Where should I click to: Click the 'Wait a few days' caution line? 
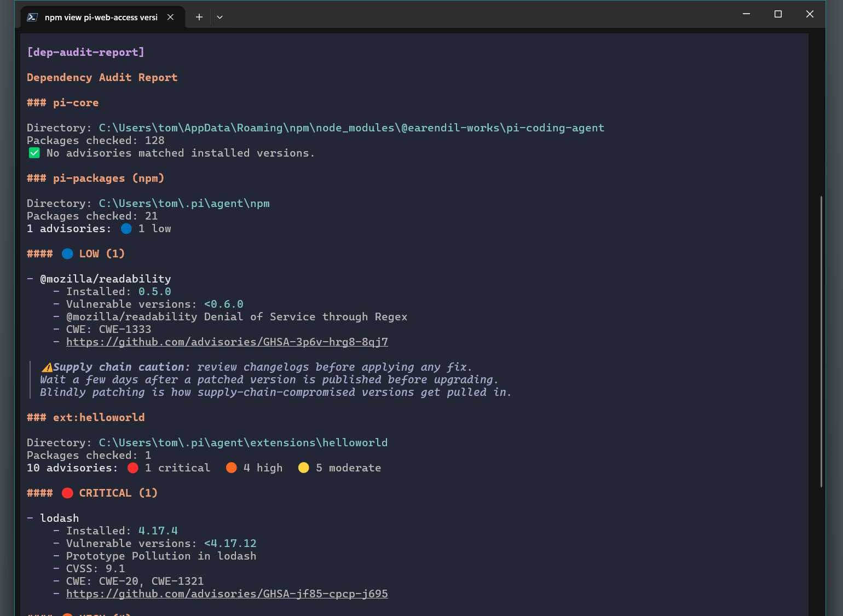269,379
